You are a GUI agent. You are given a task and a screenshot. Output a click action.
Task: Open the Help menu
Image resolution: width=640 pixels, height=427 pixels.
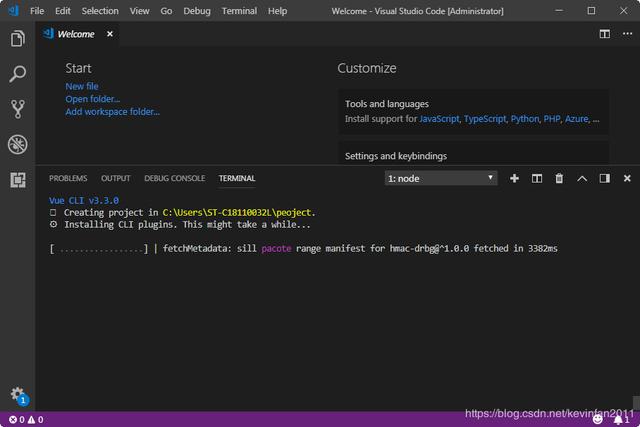[x=278, y=11]
